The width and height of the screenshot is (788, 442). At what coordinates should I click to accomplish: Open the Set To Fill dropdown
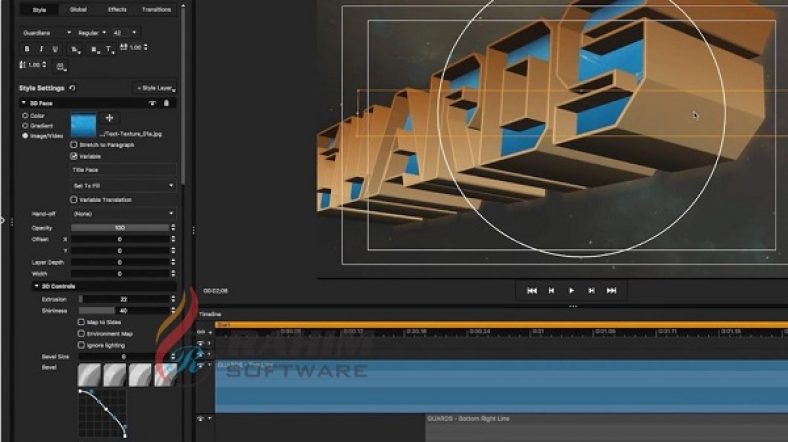(122, 185)
